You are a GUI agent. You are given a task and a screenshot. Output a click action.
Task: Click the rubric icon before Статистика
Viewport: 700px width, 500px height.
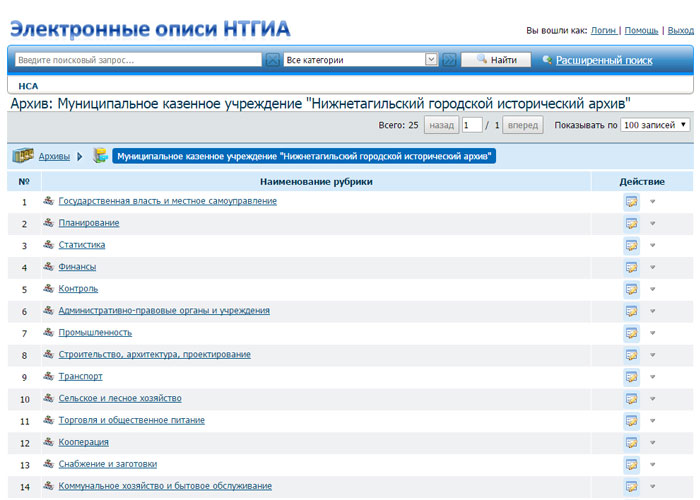click(x=48, y=244)
